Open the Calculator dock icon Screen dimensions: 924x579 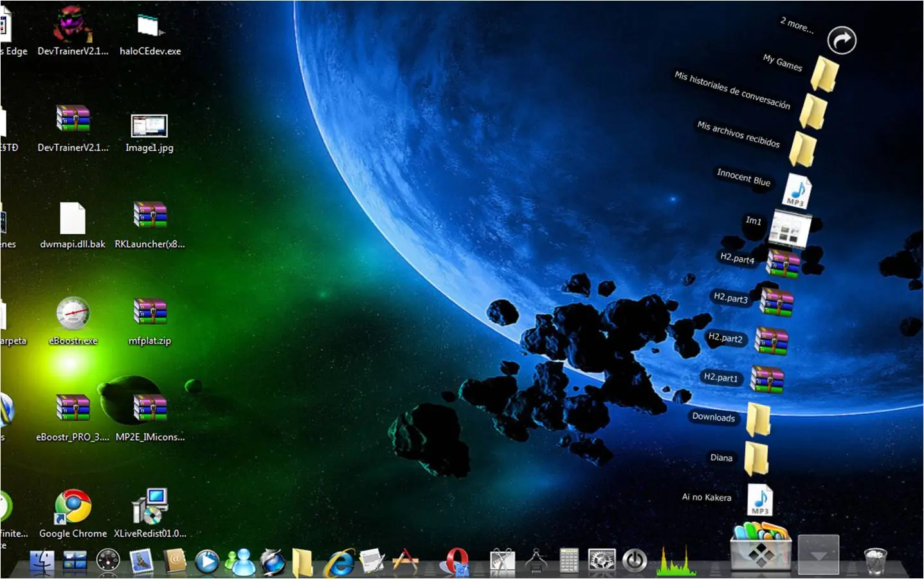tap(568, 561)
